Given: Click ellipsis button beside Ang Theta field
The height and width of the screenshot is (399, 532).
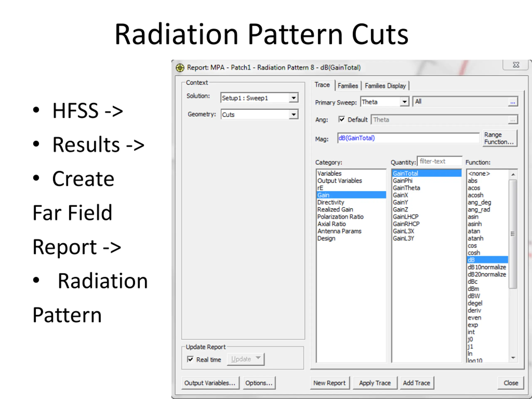Looking at the screenshot, I should (x=512, y=120).
